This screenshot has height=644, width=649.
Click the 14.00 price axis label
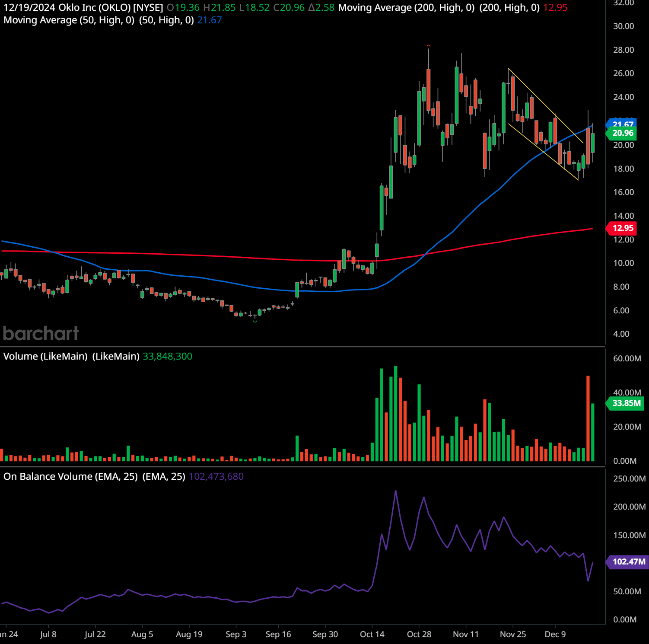624,216
